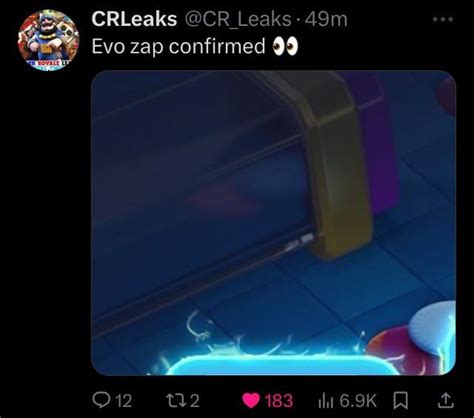Open the three-dot more options menu

[443, 19]
